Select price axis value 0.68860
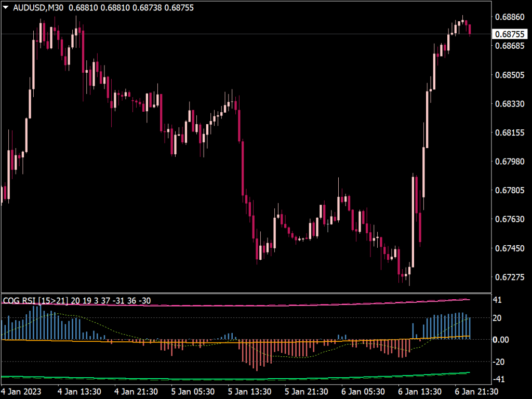 510,17
